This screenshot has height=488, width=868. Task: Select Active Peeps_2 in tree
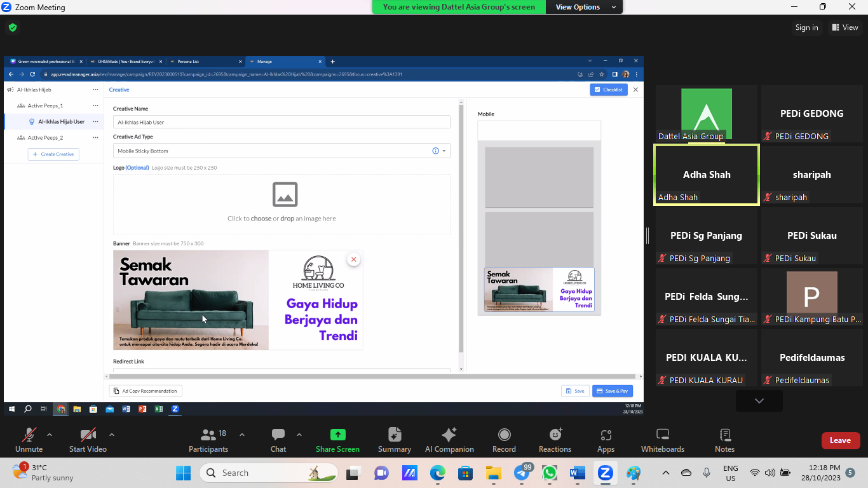(45, 137)
